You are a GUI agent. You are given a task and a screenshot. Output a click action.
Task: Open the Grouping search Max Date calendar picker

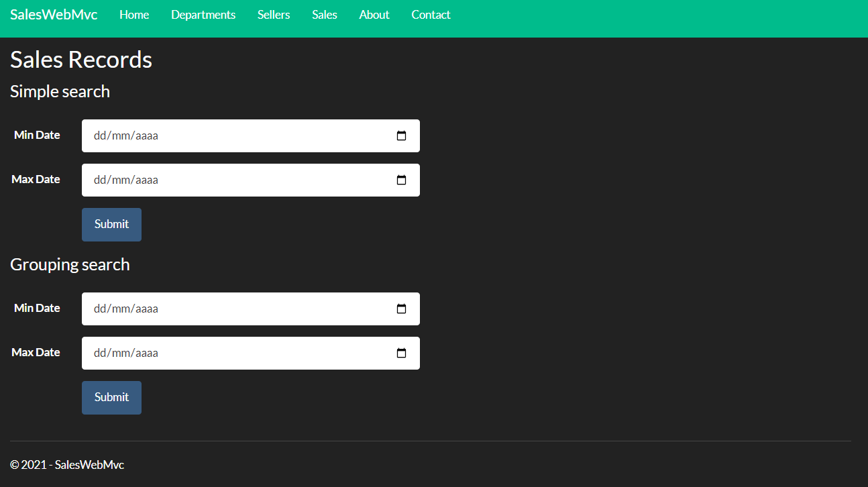[401, 353]
